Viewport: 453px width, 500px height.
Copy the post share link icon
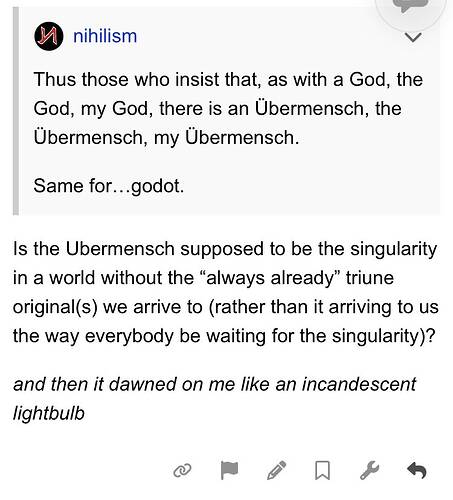[x=183, y=470]
